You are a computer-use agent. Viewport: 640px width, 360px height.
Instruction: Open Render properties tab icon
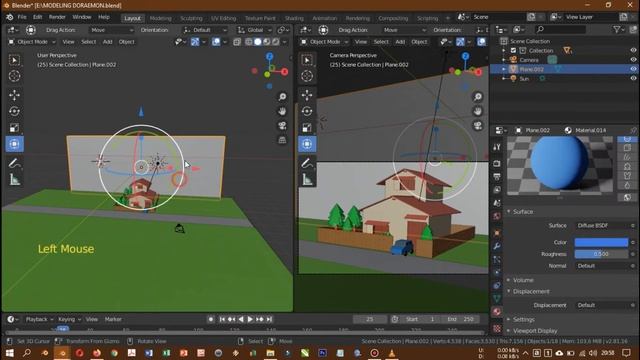497,164
